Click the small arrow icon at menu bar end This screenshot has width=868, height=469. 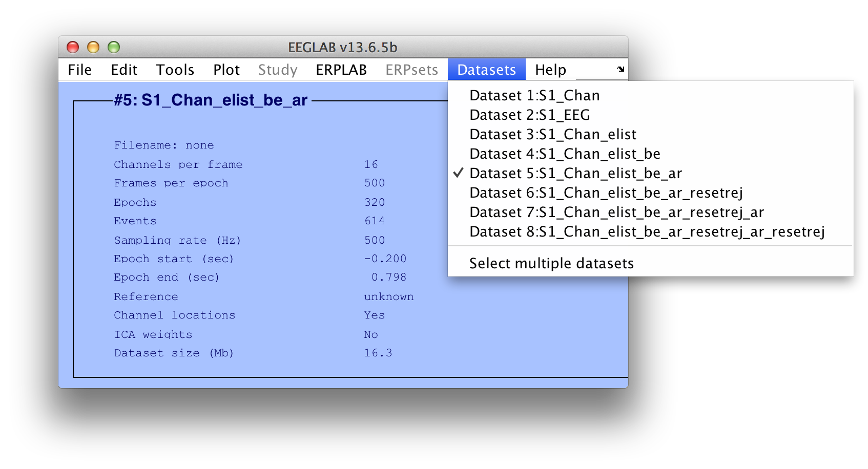click(621, 69)
